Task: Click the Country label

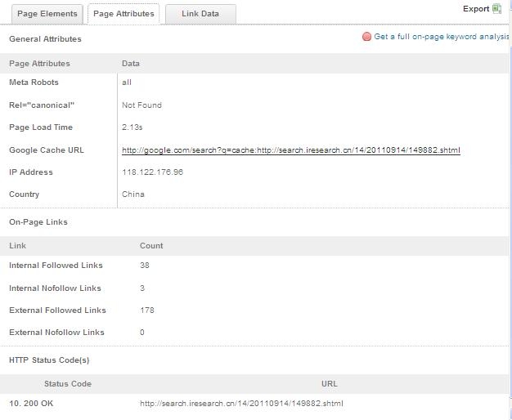Action: point(25,194)
